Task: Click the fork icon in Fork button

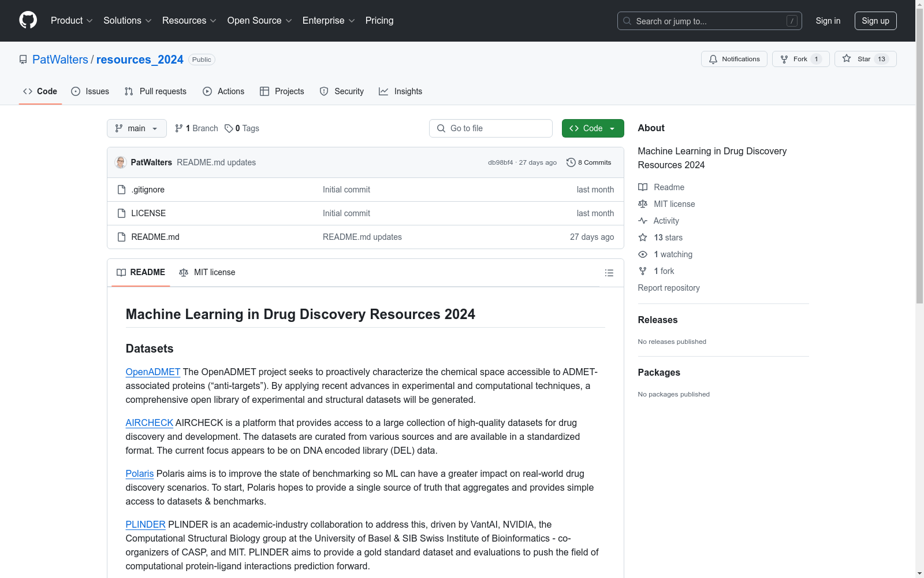Action: tap(784, 59)
